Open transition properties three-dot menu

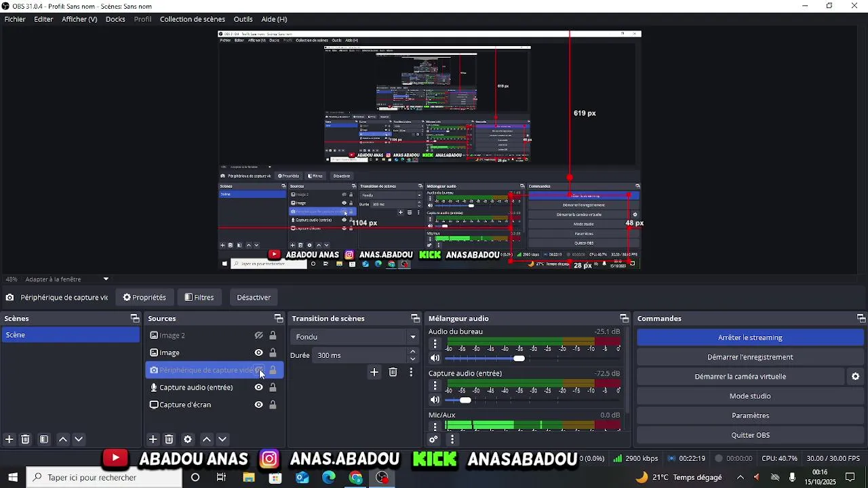click(411, 372)
